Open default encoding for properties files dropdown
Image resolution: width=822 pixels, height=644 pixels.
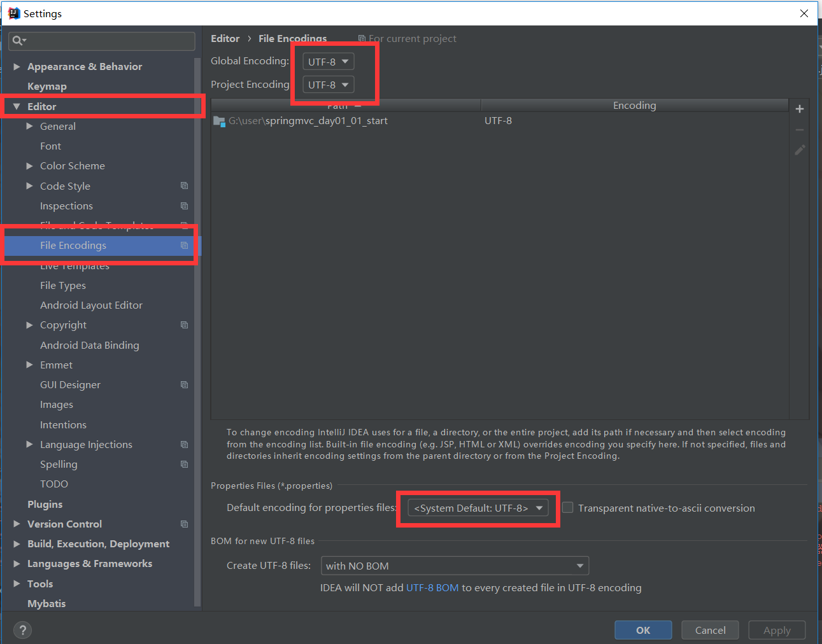point(478,508)
